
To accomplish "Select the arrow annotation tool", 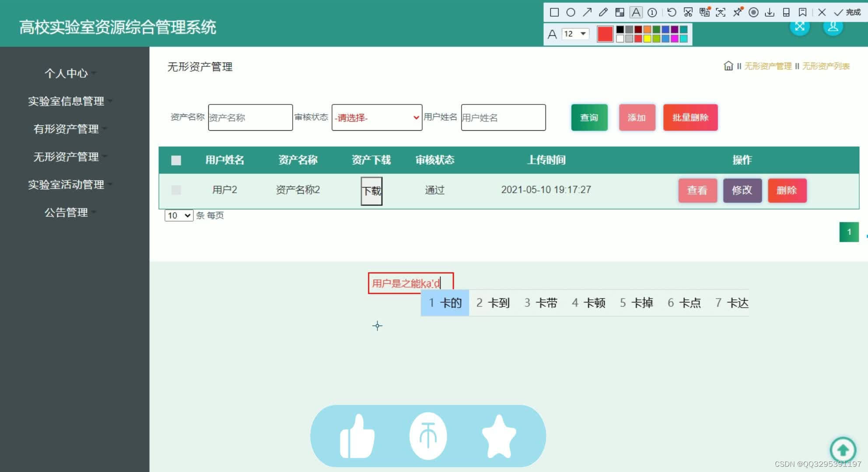I will tap(587, 12).
